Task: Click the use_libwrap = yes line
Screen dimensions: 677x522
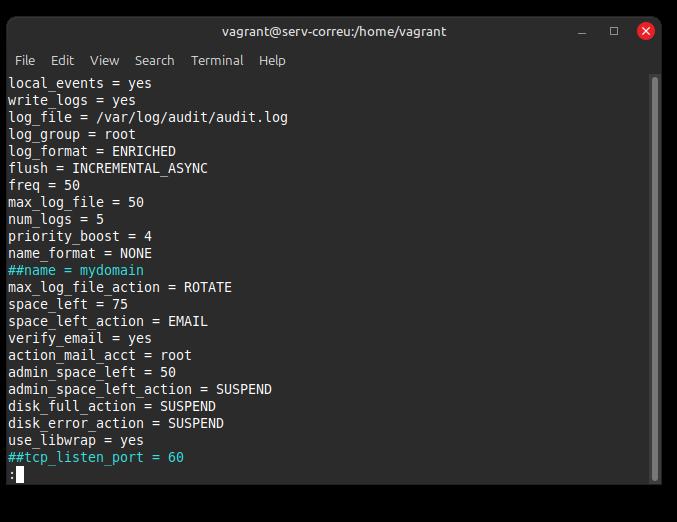Action: tap(76, 440)
